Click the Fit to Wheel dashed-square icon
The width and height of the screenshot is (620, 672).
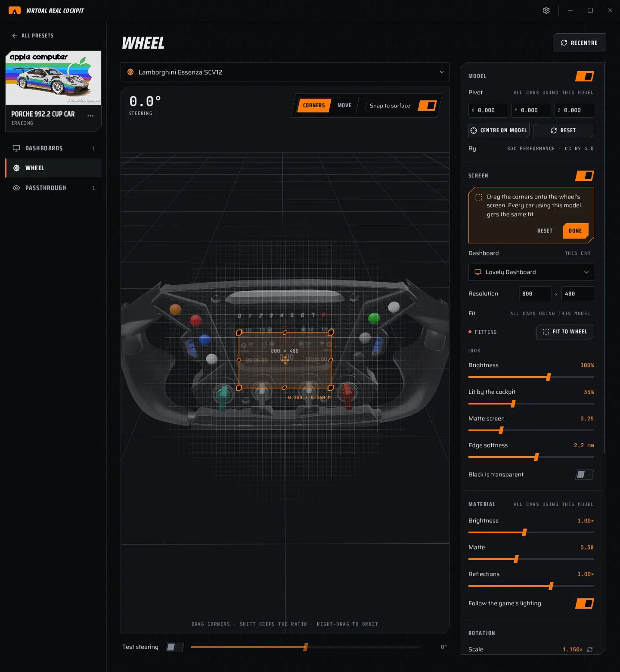tap(546, 332)
